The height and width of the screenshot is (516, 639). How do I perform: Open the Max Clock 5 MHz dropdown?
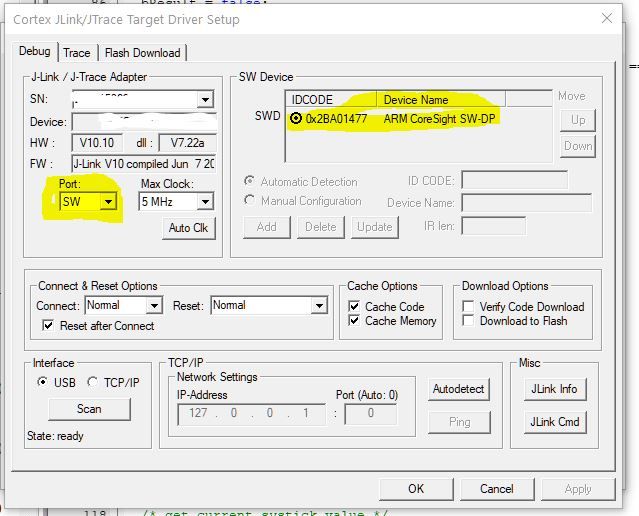coord(205,202)
